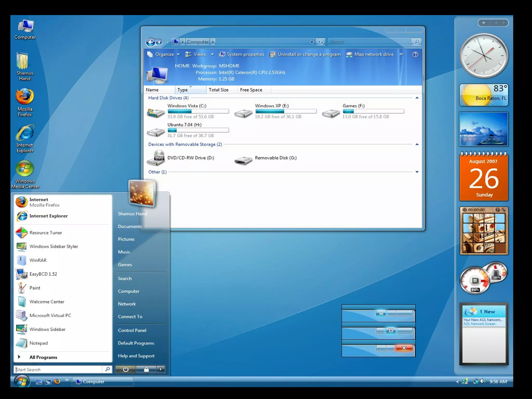This screenshot has height=399, width=532.
Task: Click the help question mark icon
Action: [415, 54]
